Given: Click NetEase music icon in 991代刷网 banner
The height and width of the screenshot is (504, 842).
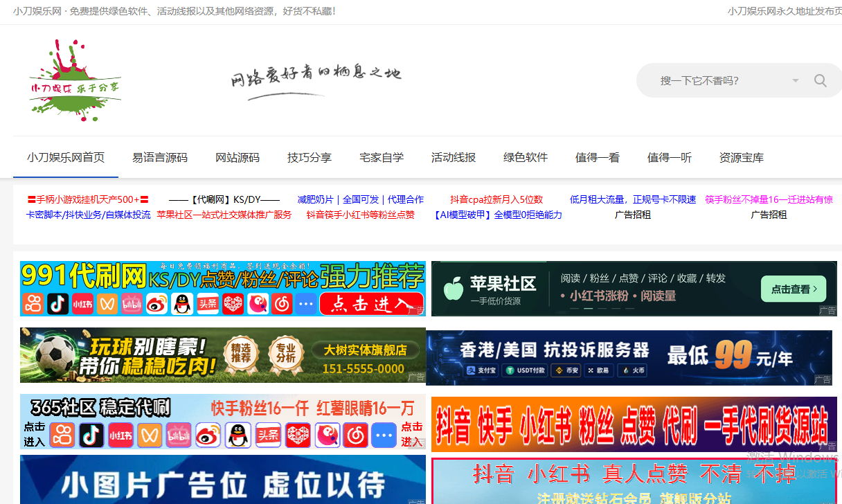Looking at the screenshot, I should [x=281, y=303].
